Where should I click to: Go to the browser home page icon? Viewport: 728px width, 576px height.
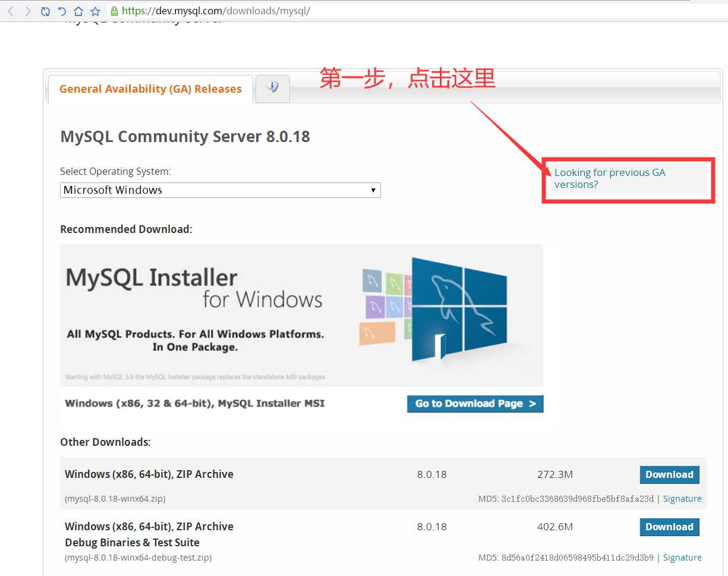(x=78, y=11)
